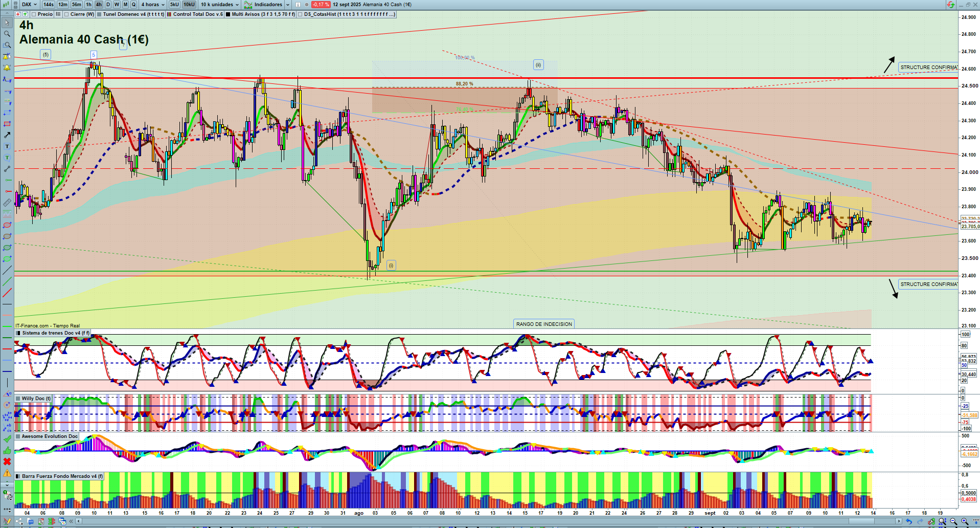Open the 10 k unidades dropdown
The image size is (980, 528).
coord(220,5)
